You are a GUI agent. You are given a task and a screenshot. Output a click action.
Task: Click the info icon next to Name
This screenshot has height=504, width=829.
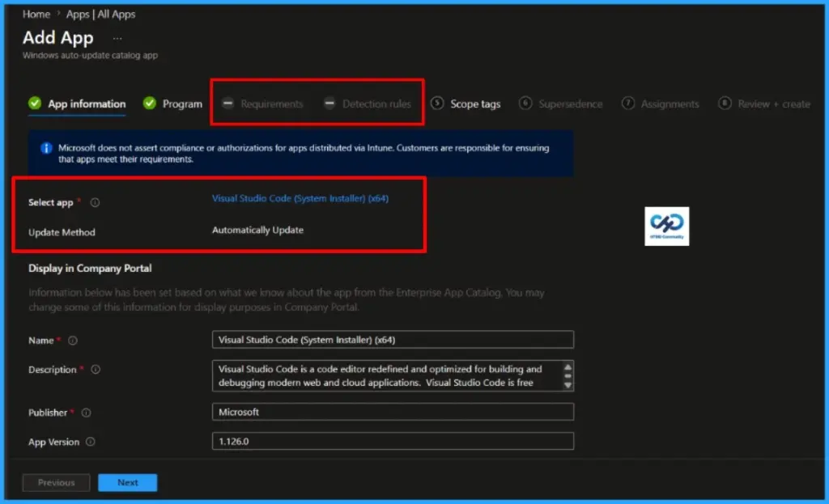(x=72, y=341)
